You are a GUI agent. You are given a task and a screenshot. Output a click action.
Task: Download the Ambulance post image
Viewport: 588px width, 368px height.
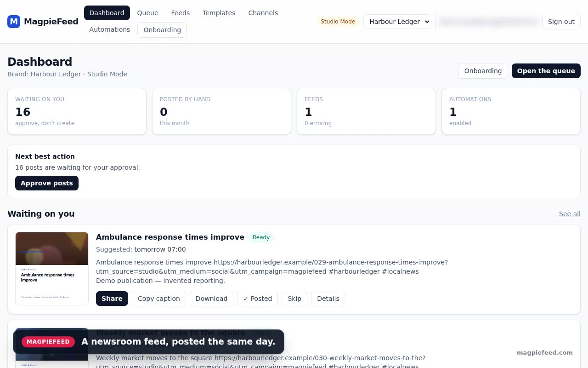coord(211,299)
